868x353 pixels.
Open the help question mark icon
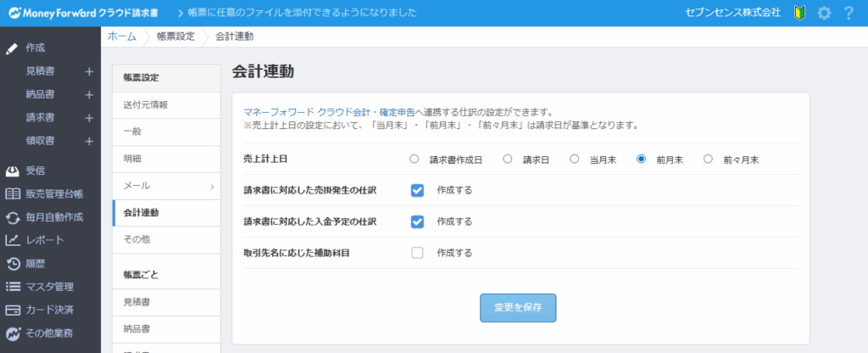849,13
